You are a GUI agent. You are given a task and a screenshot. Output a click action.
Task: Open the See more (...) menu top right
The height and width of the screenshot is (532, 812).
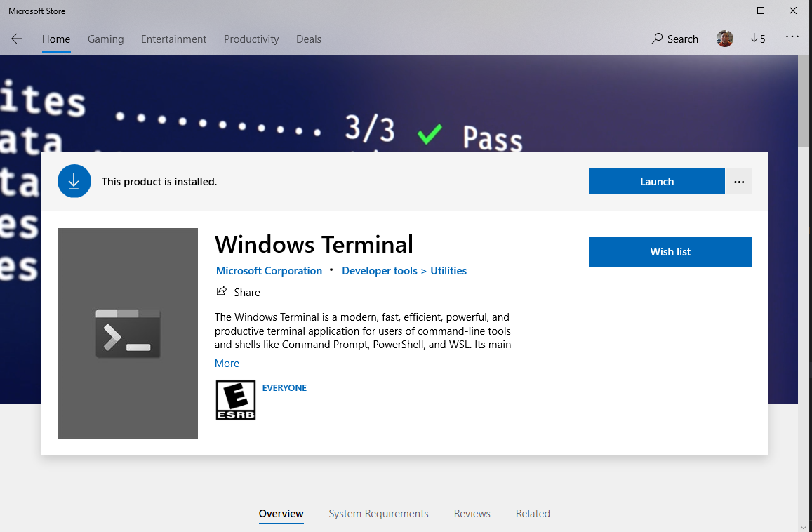pos(792,39)
